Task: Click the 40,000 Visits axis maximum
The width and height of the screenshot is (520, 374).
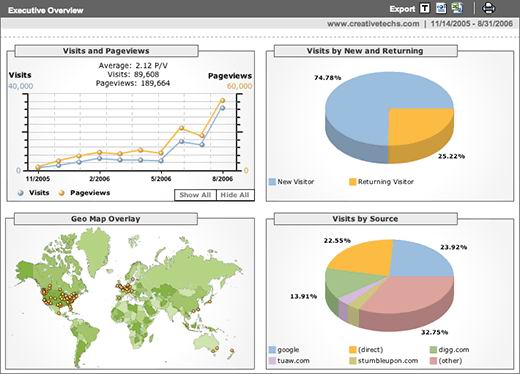Action: 21,86
